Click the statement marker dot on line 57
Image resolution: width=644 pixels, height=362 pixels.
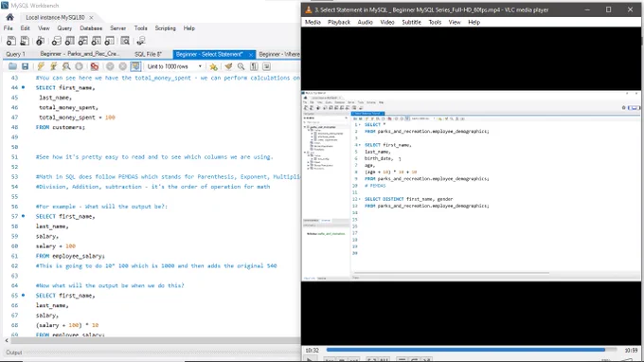23,216
